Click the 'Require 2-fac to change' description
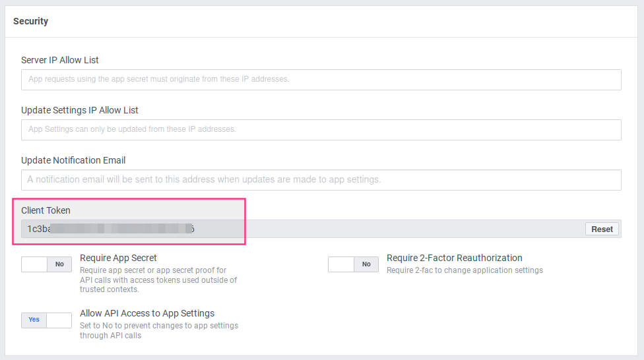The width and height of the screenshot is (644, 360). click(x=465, y=270)
